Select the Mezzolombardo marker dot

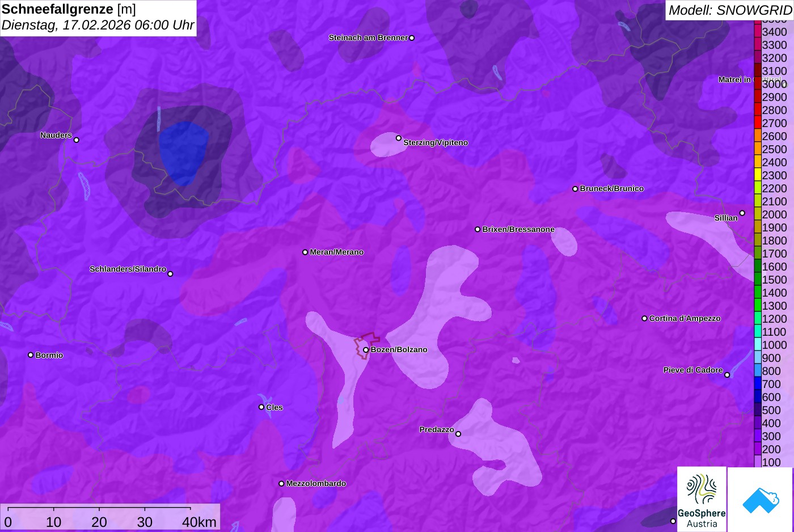(x=281, y=484)
